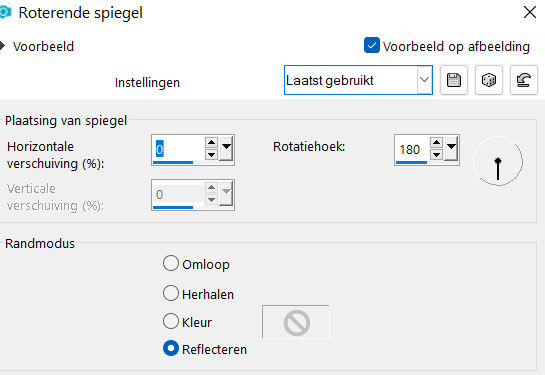Expand the Voorbeeld preview panel triangle
Viewport: 545px width, 375px height.
coord(2,46)
